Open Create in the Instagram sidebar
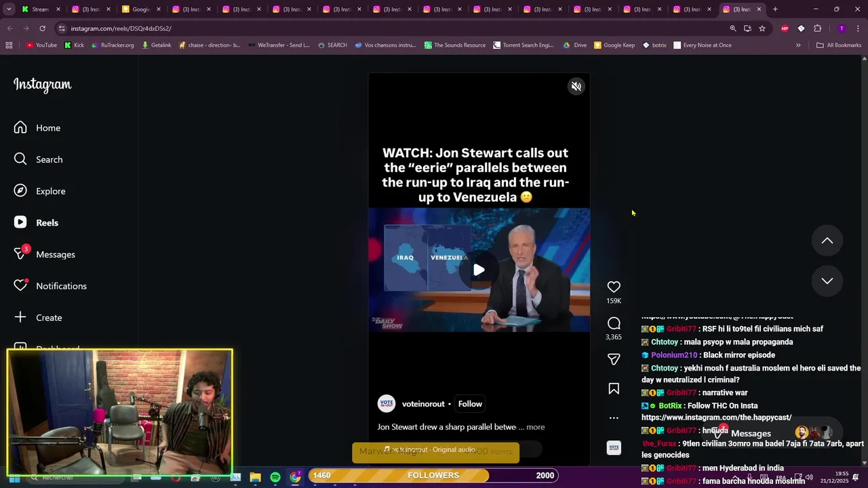The height and width of the screenshot is (488, 868). point(49,318)
